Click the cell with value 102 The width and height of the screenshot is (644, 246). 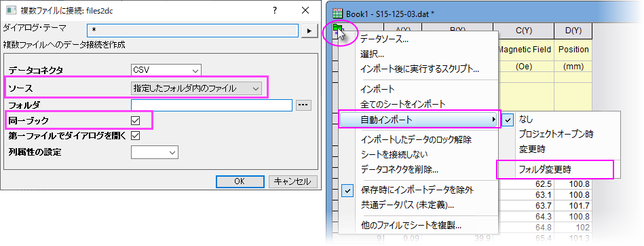pos(573,227)
